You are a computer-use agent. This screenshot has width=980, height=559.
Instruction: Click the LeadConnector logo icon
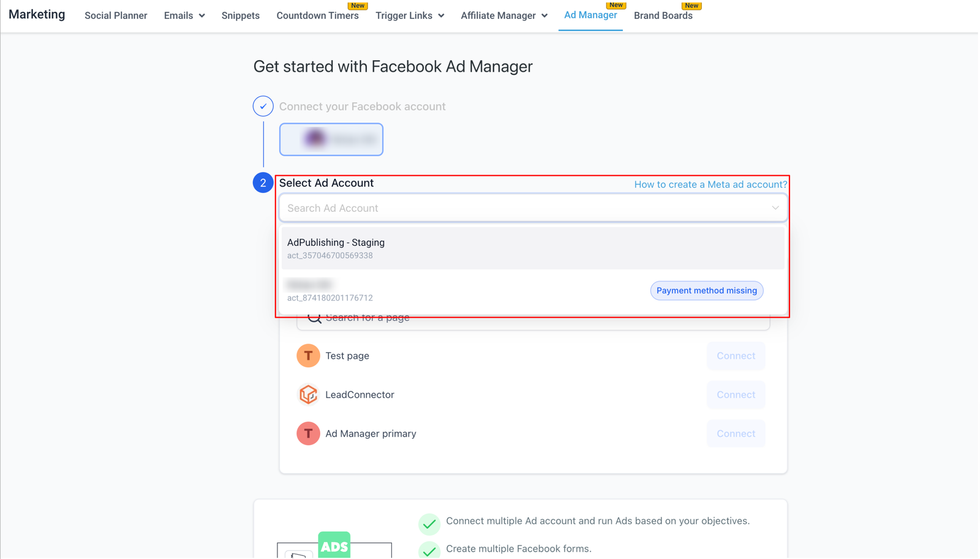pyautogui.click(x=308, y=395)
